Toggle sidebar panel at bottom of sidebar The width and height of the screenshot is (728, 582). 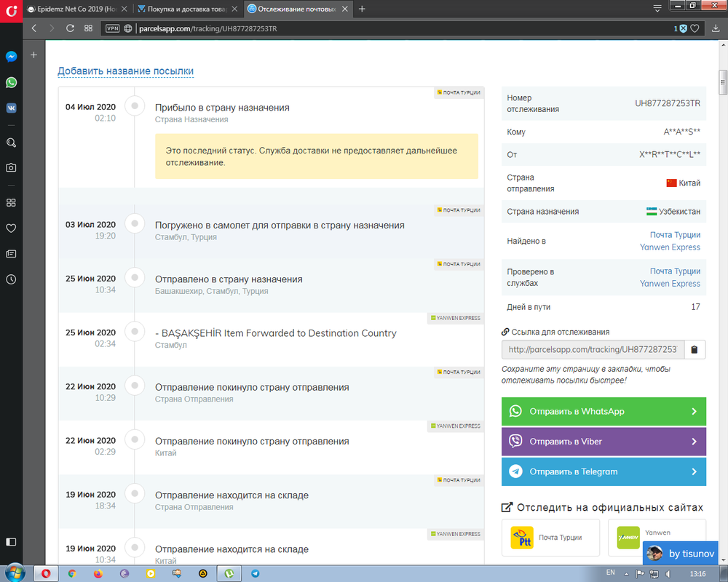coord(12,542)
